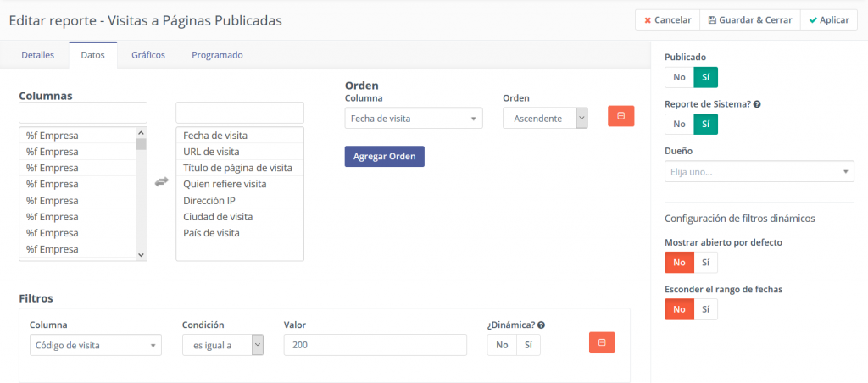Click help icon next to Reporte de Sistema
The width and height of the screenshot is (868, 383).
tap(757, 104)
